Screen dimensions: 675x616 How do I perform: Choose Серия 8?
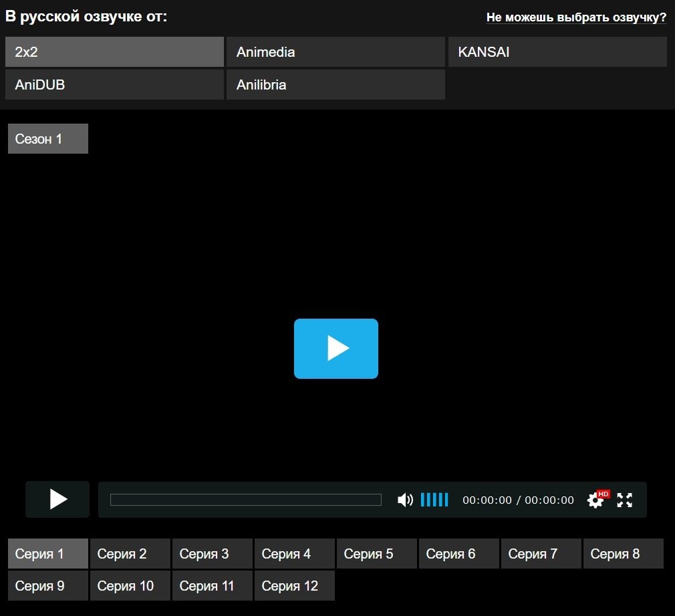point(624,554)
